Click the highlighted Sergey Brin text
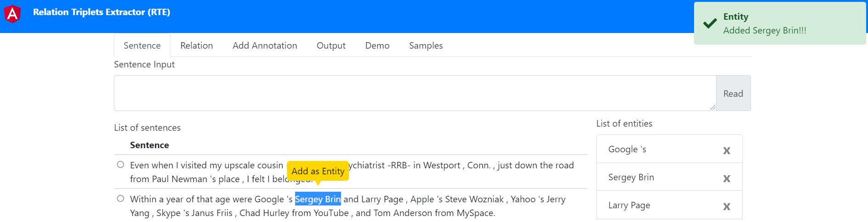The height and width of the screenshot is (222, 868). coord(318,199)
